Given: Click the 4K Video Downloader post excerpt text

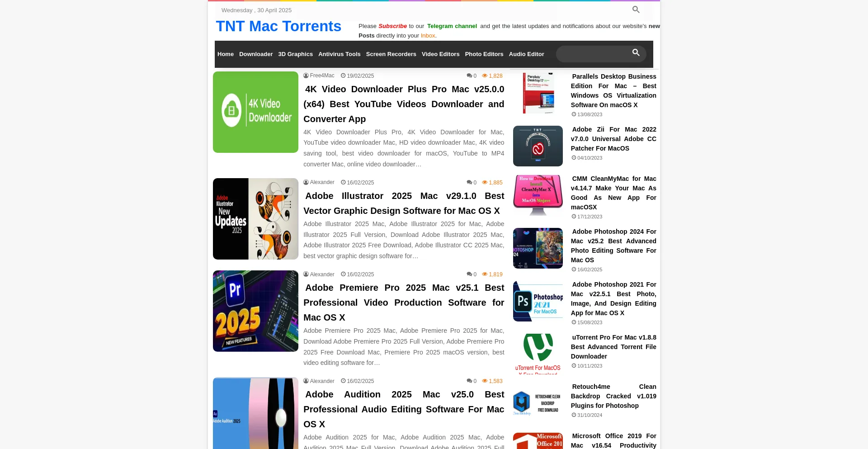Looking at the screenshot, I should click(404, 148).
